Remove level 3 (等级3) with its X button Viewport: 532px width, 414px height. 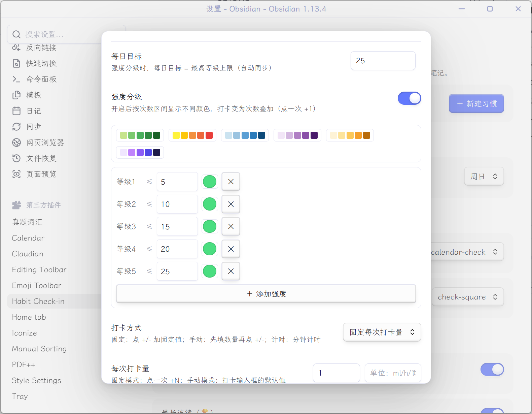(231, 226)
